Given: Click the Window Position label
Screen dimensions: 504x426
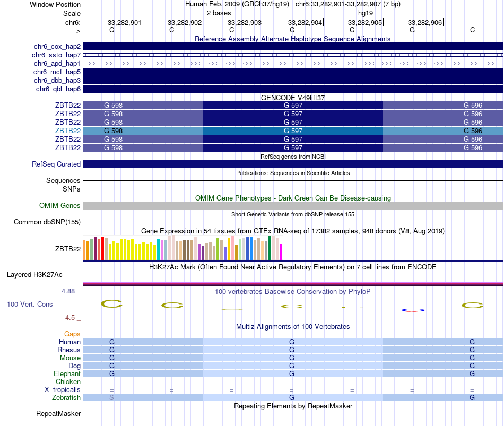Looking at the screenshot, I should 55,4.
